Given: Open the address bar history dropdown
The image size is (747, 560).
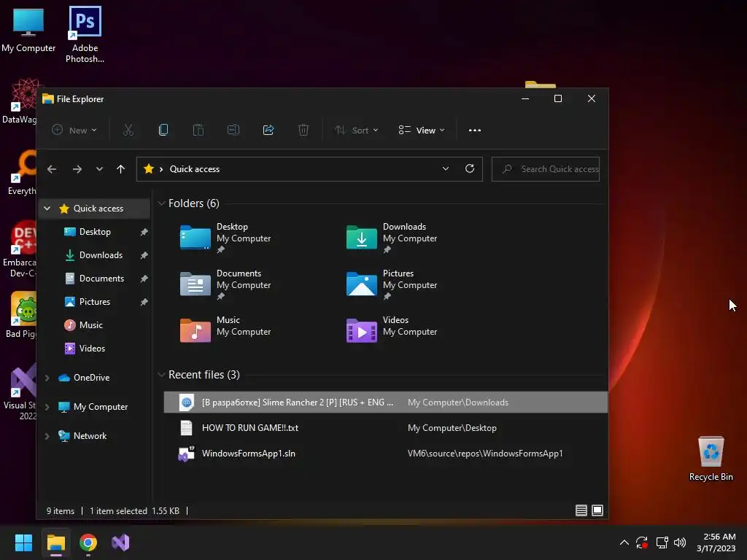Looking at the screenshot, I should click(x=446, y=168).
